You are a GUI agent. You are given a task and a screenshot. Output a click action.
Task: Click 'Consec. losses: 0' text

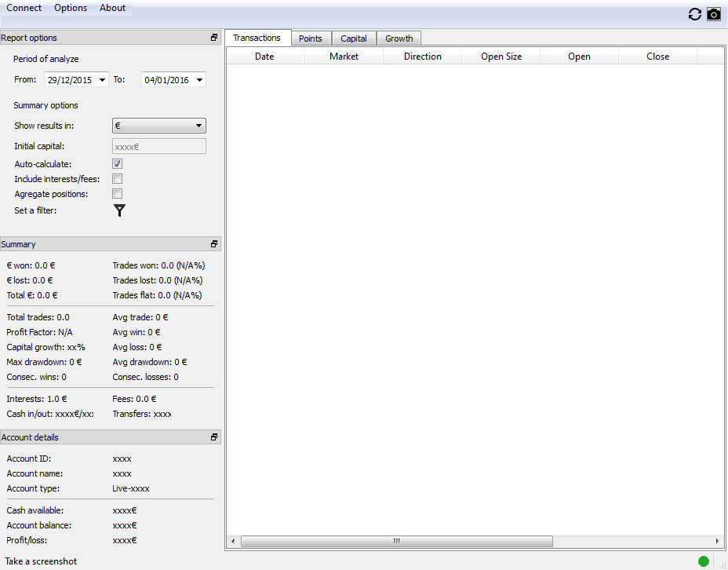pyautogui.click(x=145, y=377)
